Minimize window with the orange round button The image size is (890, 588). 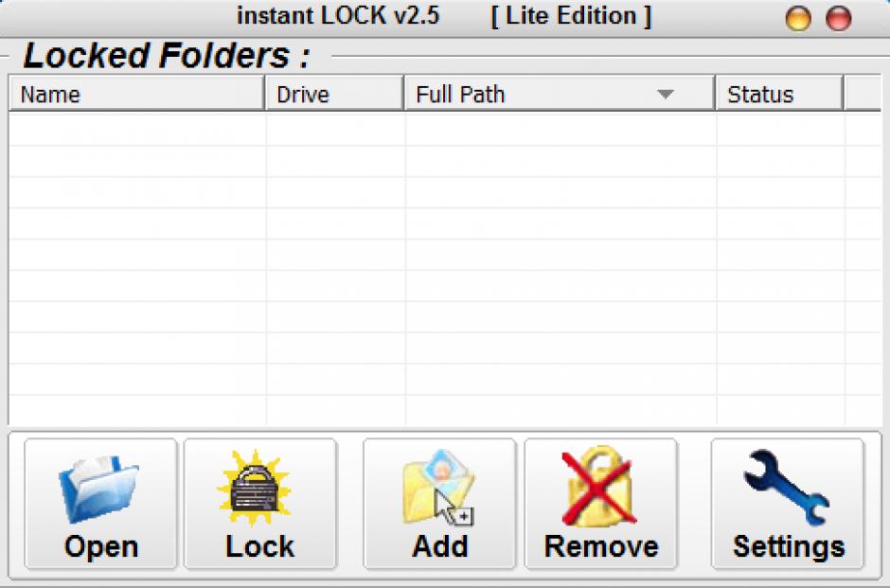pyautogui.click(x=798, y=18)
